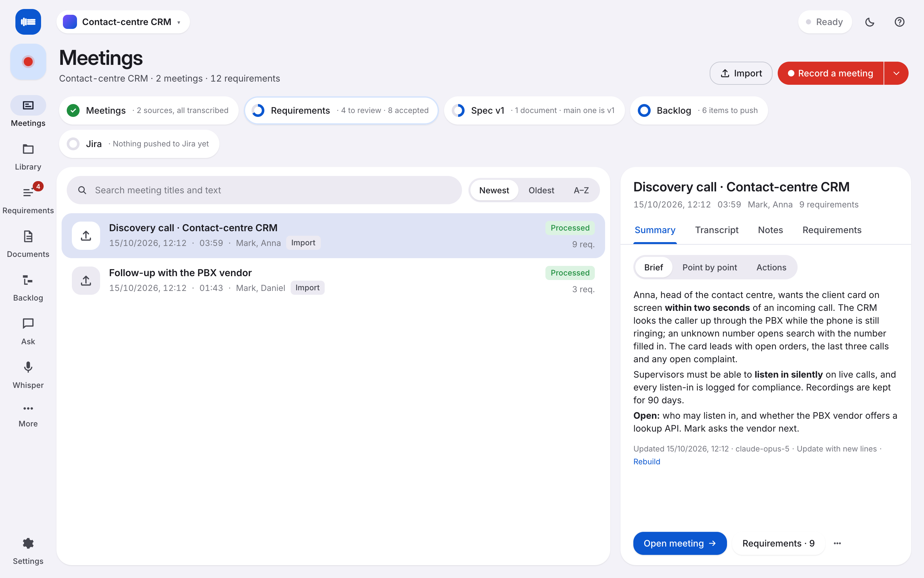Sort meetings by Newest
This screenshot has width=924, height=578.
point(494,190)
